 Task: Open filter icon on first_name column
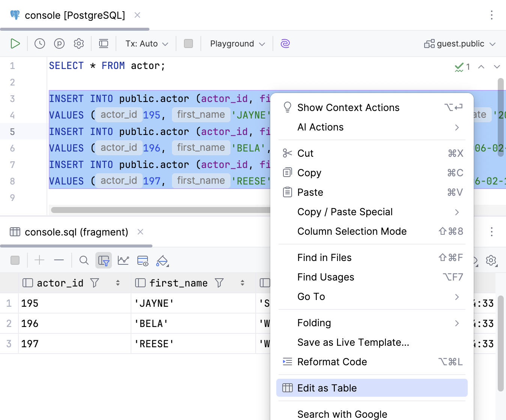220,283
